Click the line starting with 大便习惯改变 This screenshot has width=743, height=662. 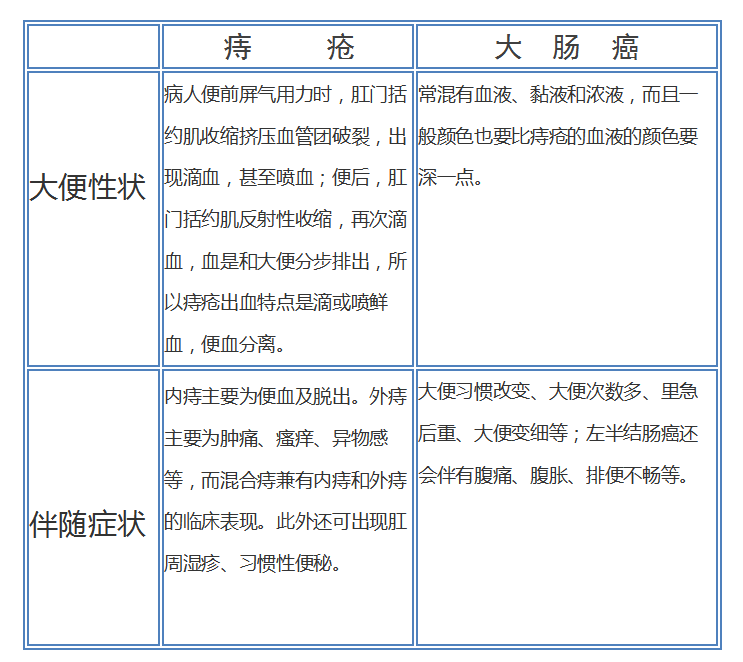559,392
